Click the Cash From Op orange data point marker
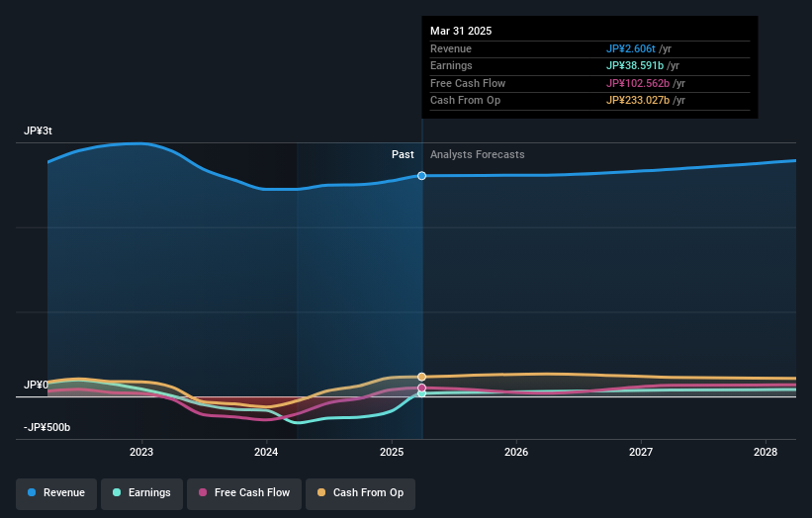Image resolution: width=812 pixels, height=518 pixels. click(x=422, y=377)
